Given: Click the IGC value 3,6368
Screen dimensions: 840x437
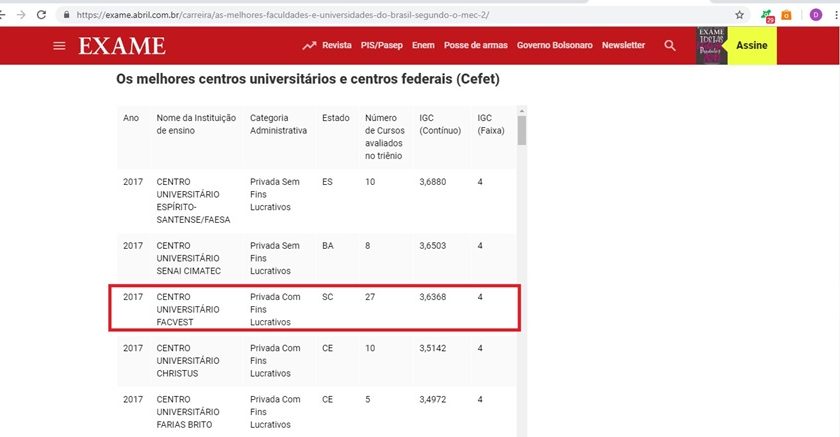Looking at the screenshot, I should click(x=433, y=297).
